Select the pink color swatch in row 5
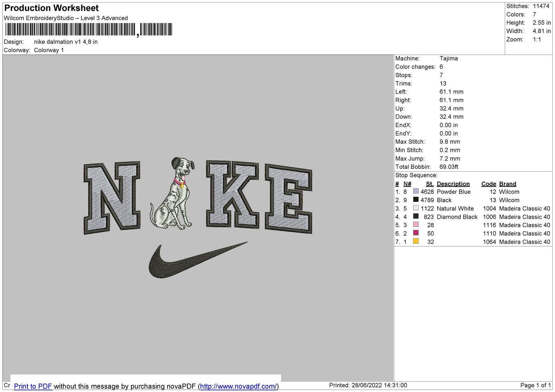Viewport: 555px width, 392px height. (x=416, y=225)
